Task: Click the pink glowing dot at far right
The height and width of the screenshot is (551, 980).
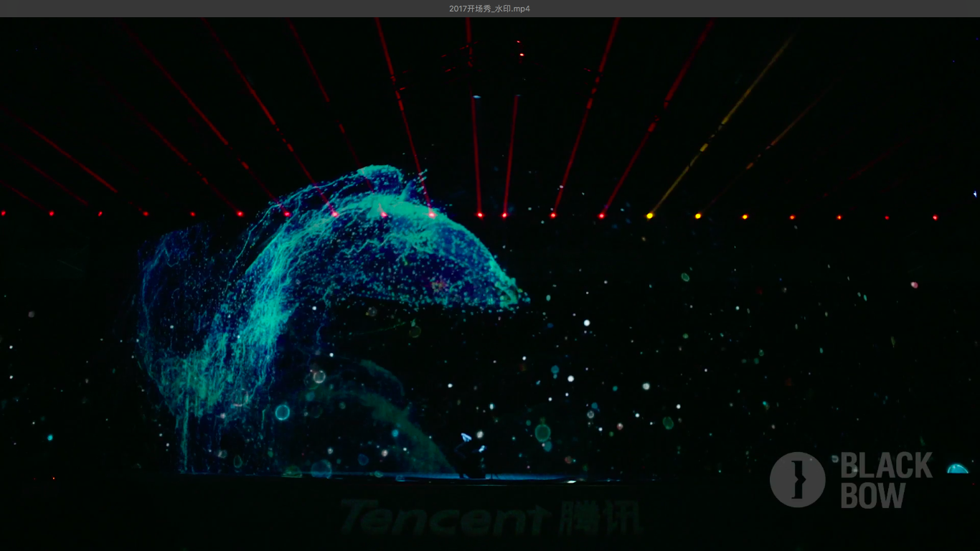Action: pyautogui.click(x=914, y=285)
